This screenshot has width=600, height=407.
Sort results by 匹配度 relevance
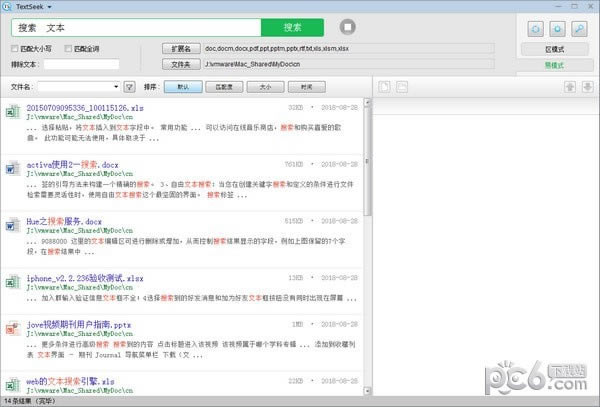(224, 87)
